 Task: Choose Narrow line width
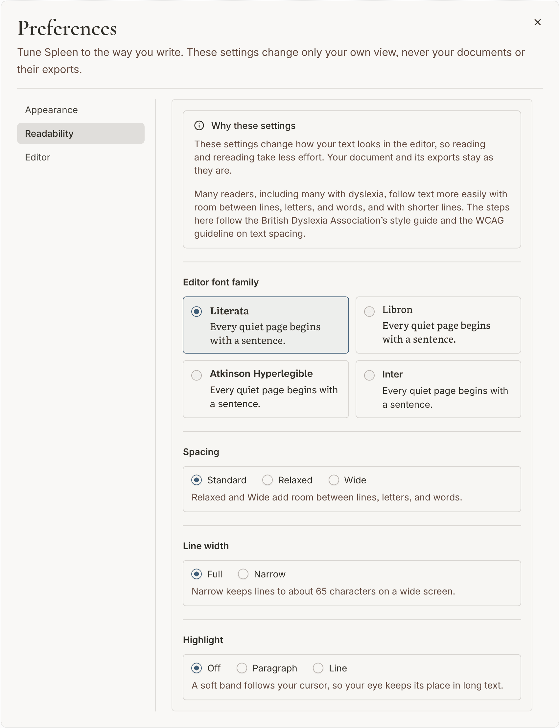point(243,574)
